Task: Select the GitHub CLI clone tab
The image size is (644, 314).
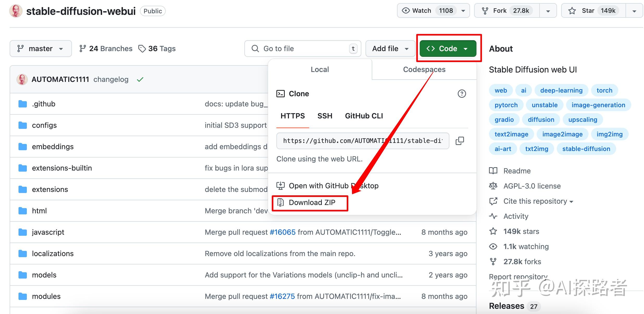Action: [x=364, y=116]
